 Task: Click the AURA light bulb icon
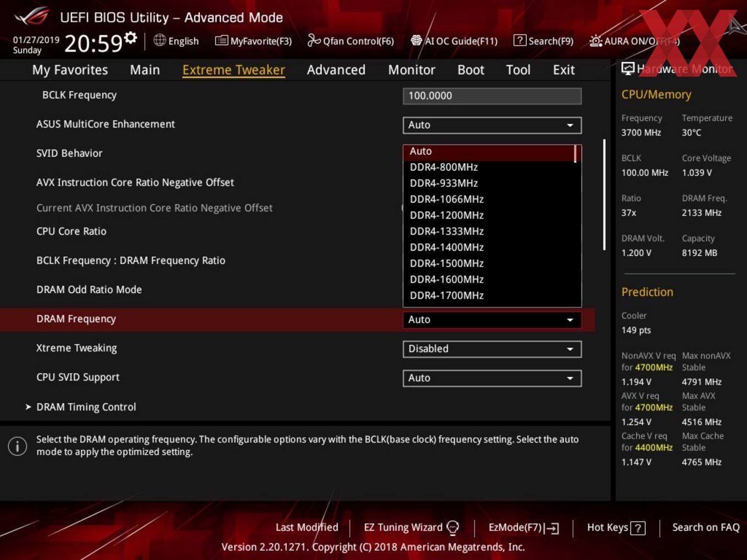[595, 41]
